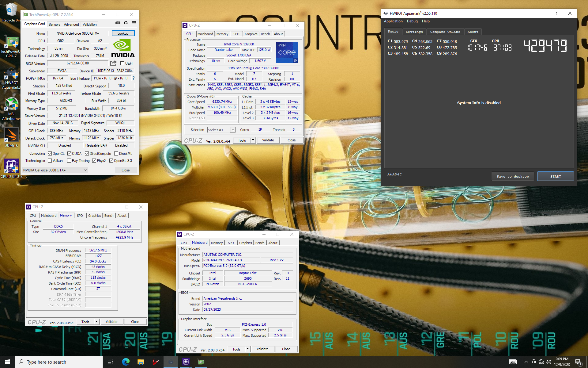588x368 pixels.
Task: Click Aquamark help question mark icon
Action: [x=556, y=13]
